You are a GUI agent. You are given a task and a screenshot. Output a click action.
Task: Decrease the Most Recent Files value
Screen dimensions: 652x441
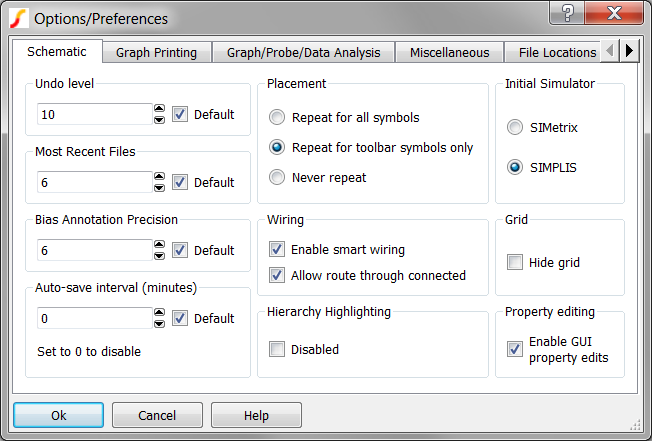click(159, 187)
